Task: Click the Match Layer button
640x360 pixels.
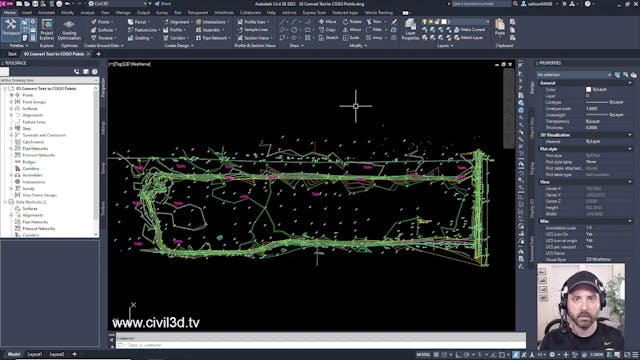Action: point(468,38)
